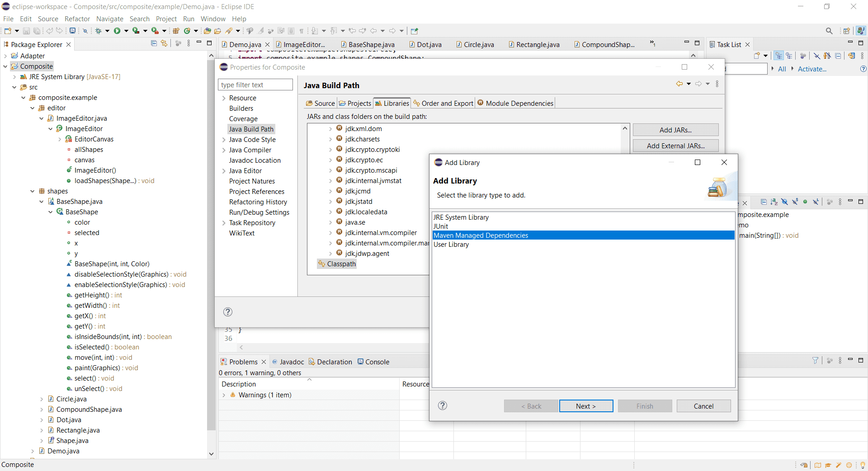Click the Coverage launch toolbar icon

(x=136, y=31)
